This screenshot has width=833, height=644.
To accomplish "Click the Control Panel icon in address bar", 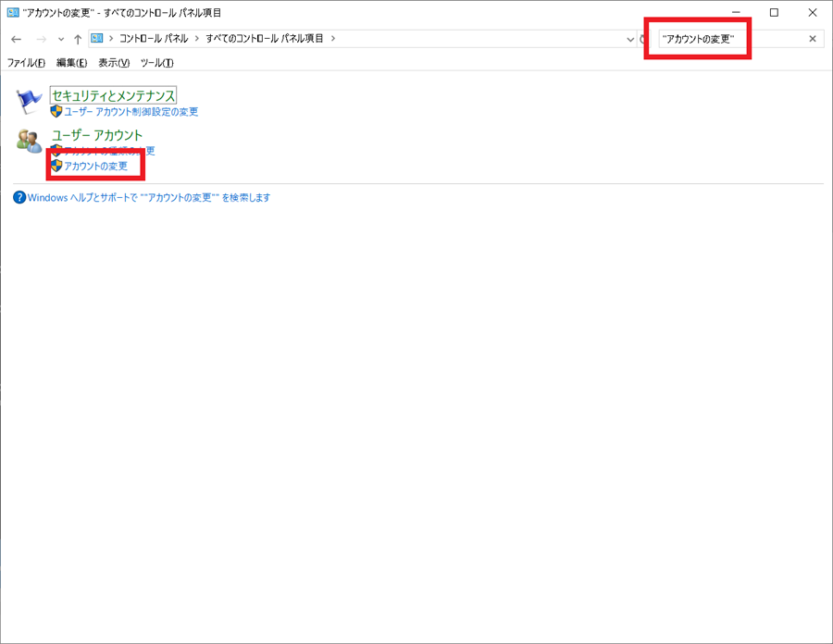I will [97, 38].
